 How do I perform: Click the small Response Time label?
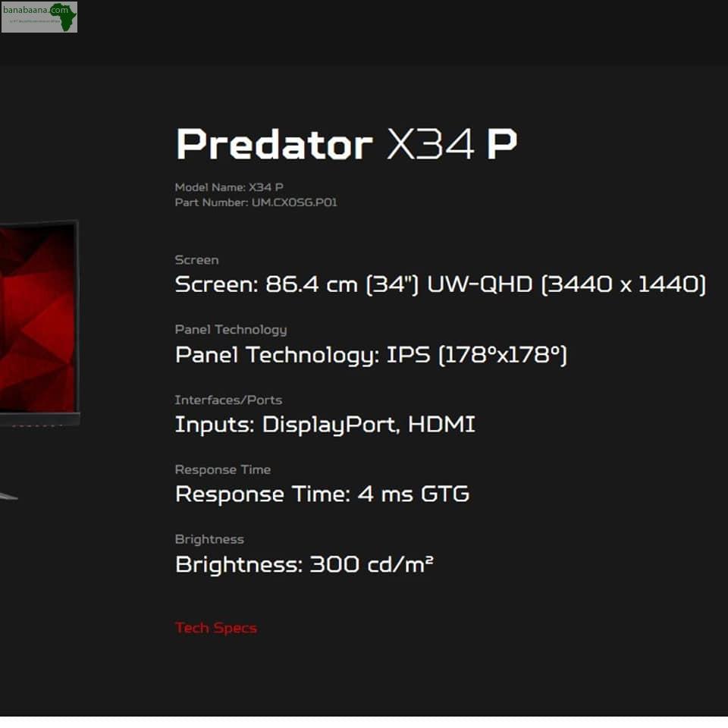point(223,469)
